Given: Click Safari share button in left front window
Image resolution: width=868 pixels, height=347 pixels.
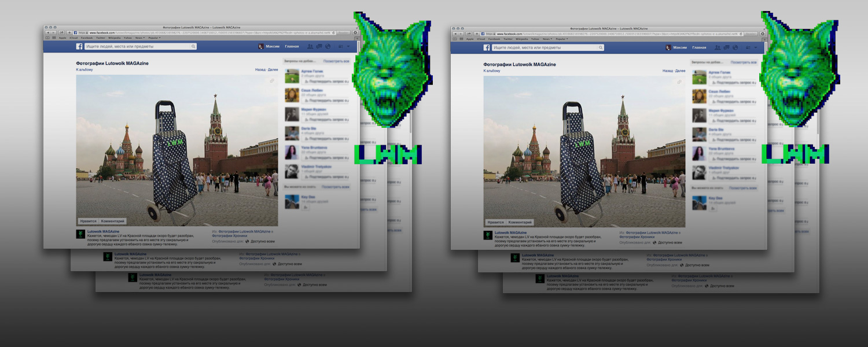Looking at the screenshot, I should tap(62, 33).
